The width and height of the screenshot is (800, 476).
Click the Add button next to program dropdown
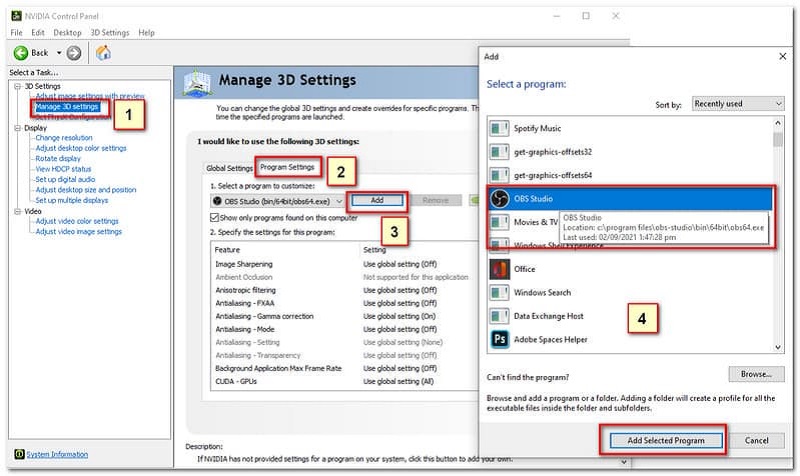[377, 201]
